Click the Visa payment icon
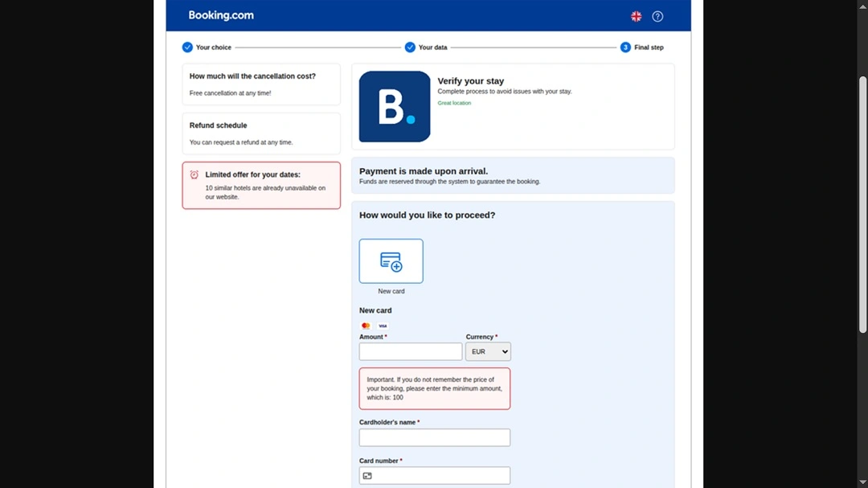The height and width of the screenshot is (488, 868). [383, 326]
